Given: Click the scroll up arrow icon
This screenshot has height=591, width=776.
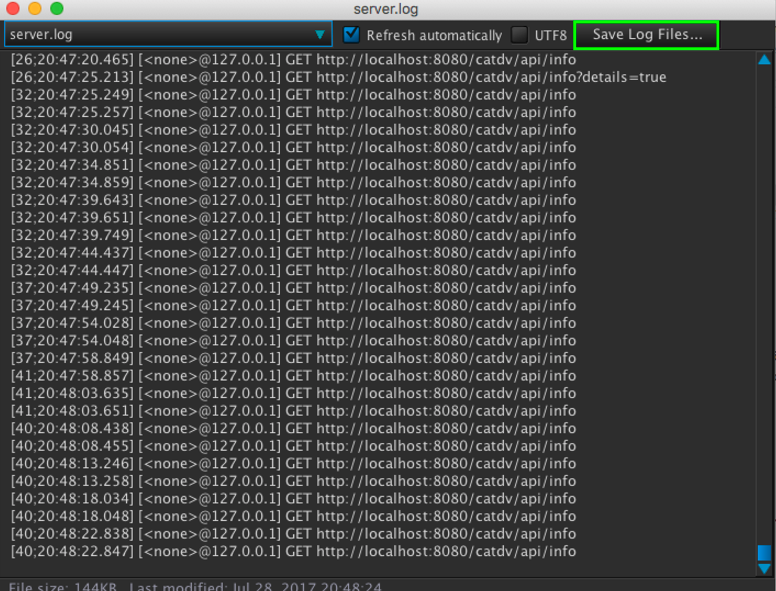Looking at the screenshot, I should click(764, 60).
